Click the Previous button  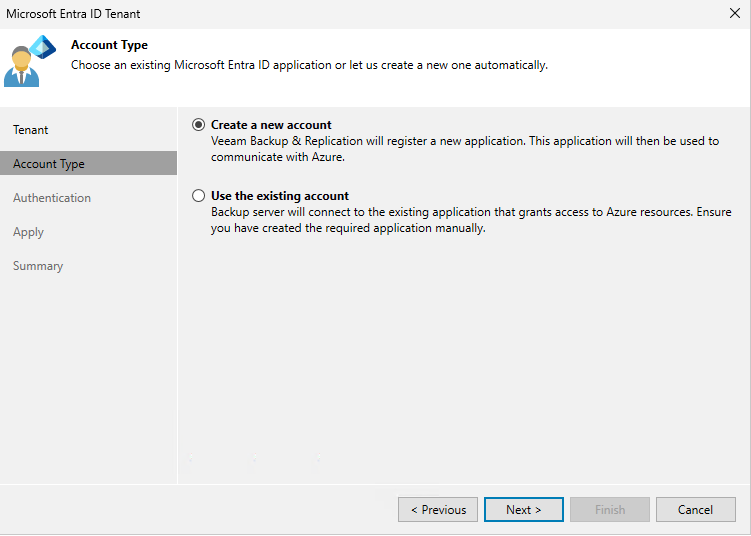point(438,510)
